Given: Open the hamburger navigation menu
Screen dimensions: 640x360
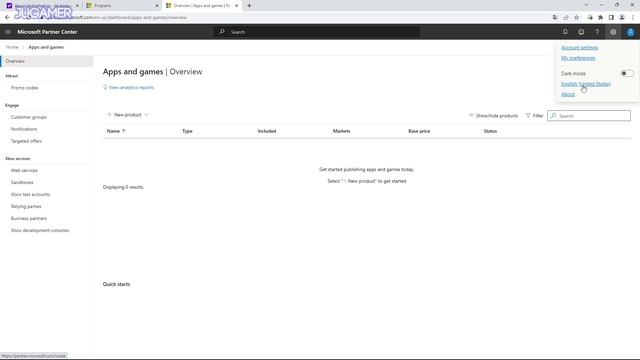Looking at the screenshot, I should (x=8, y=32).
